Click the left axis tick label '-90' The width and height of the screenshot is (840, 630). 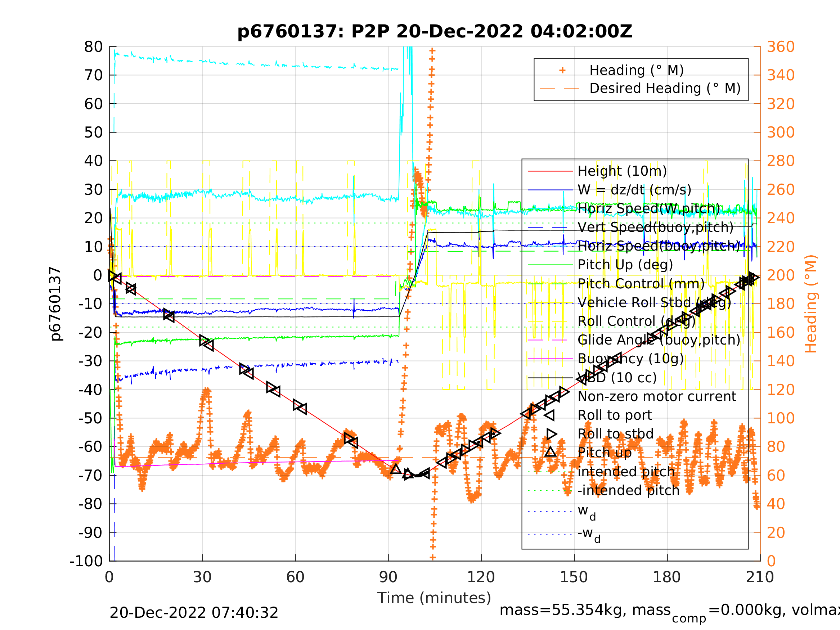[90, 533]
